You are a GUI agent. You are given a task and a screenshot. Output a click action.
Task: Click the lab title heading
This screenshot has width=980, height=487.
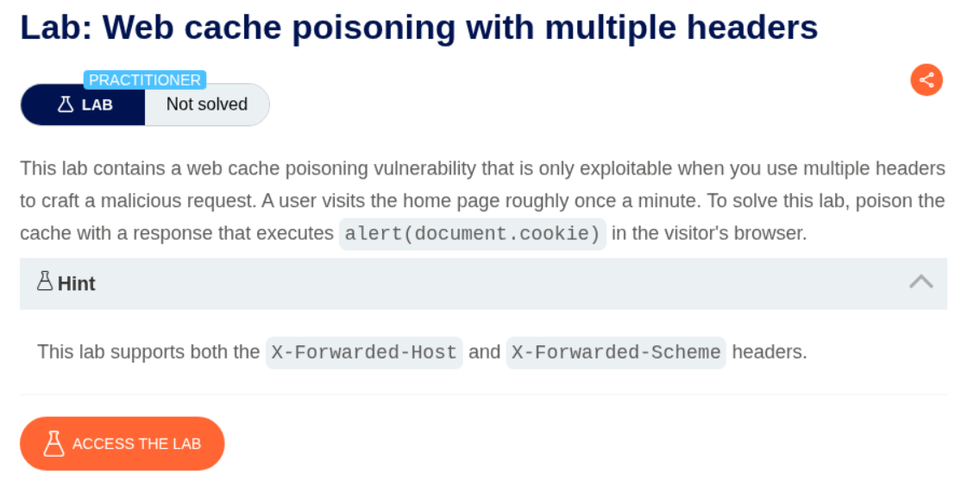pyautogui.click(x=418, y=28)
